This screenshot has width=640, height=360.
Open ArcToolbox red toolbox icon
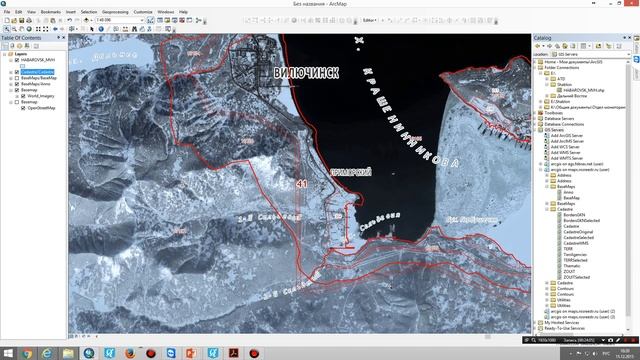pos(182,20)
